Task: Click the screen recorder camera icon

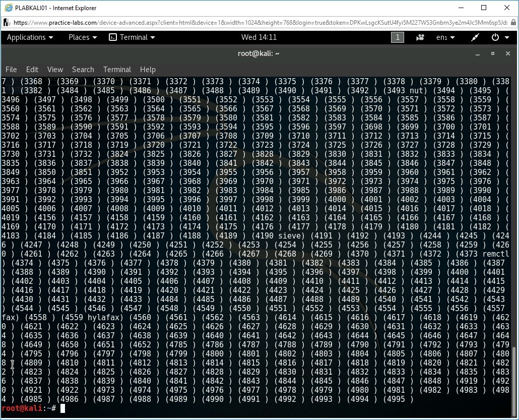Action: 420,37
